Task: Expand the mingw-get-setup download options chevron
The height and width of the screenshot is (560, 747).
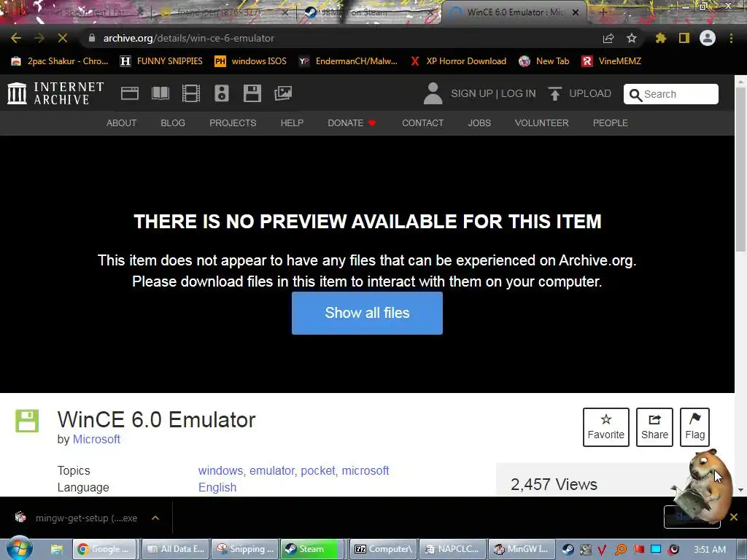Action: coord(155,518)
